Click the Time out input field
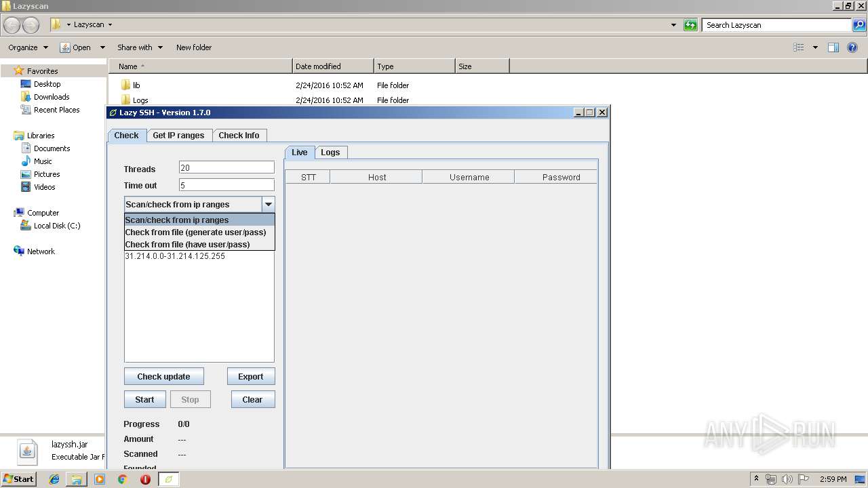The image size is (868, 488). 226,185
